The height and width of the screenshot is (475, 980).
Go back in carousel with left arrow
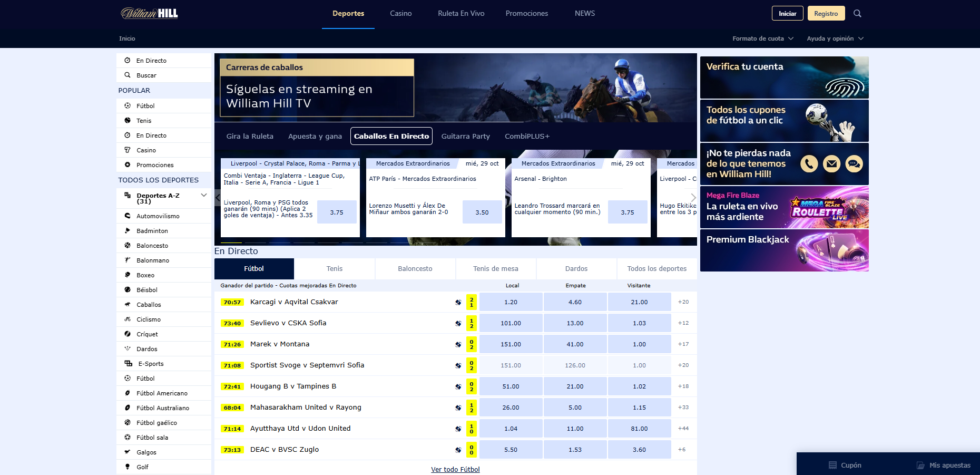tap(218, 198)
